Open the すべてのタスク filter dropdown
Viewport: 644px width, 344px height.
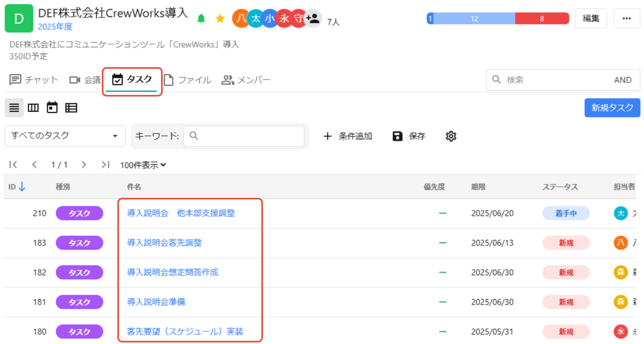click(65, 136)
